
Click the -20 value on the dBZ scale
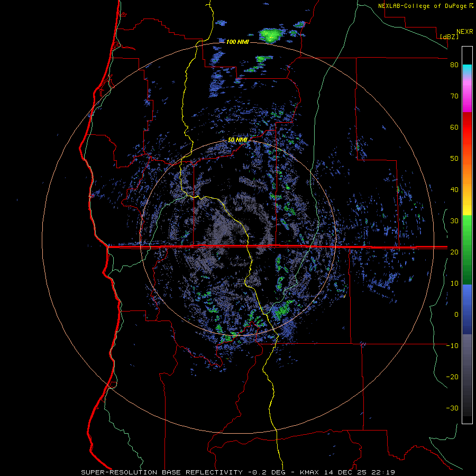click(452, 377)
